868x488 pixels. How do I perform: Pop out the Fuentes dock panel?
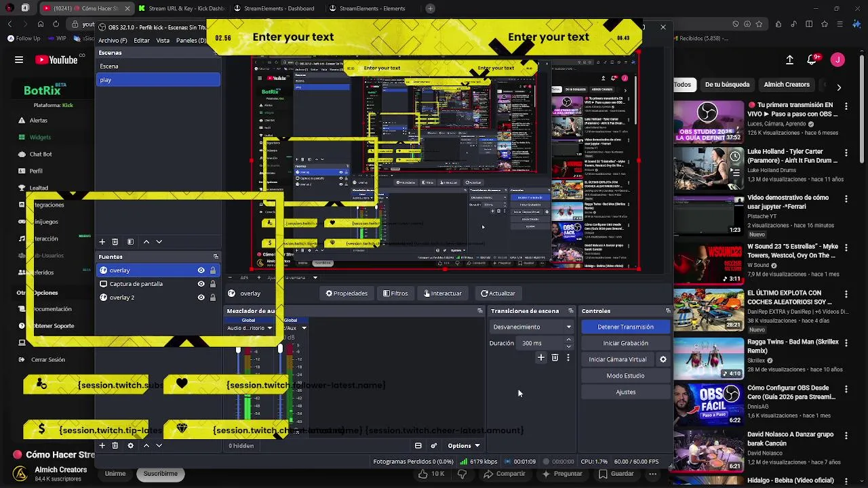[x=216, y=257]
